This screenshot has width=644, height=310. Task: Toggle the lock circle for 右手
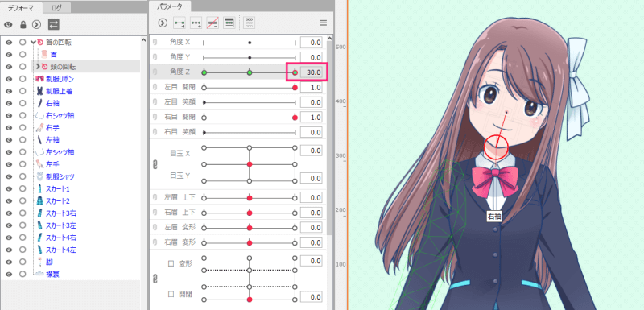23,128
